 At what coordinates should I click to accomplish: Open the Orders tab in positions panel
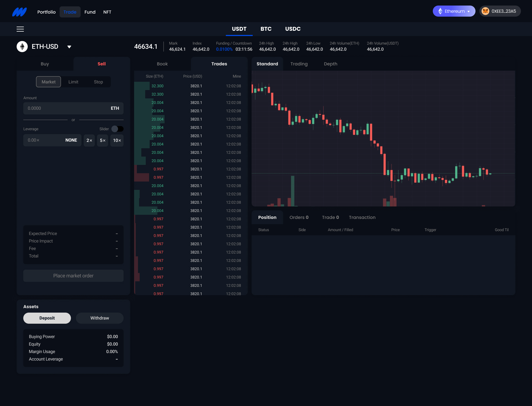(299, 217)
